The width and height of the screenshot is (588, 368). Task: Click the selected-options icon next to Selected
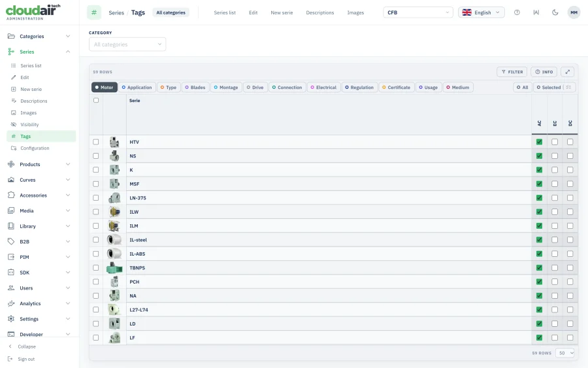tap(569, 87)
